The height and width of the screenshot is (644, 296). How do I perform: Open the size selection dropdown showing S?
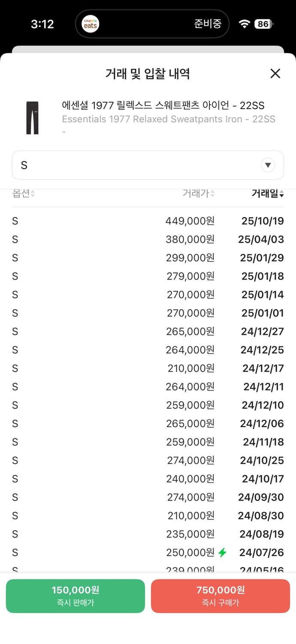point(148,165)
